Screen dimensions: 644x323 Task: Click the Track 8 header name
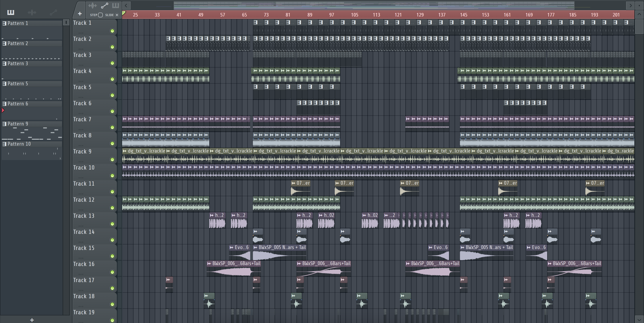82,135
